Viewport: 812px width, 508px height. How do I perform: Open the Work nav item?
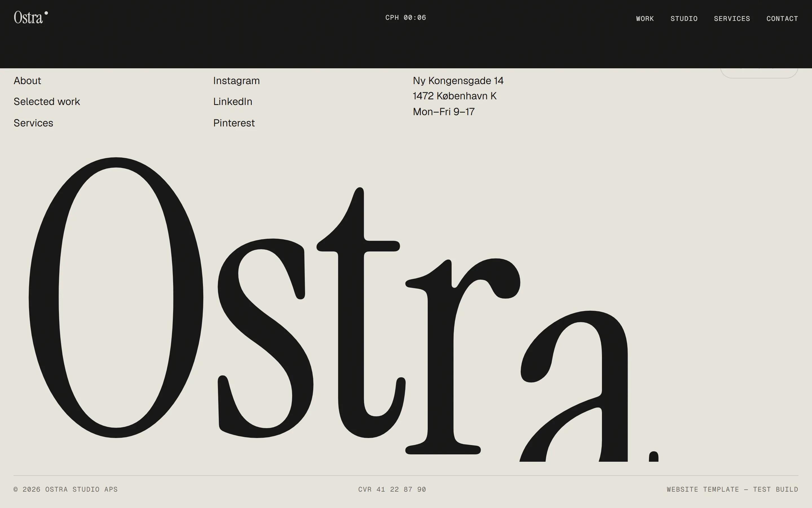(645, 18)
